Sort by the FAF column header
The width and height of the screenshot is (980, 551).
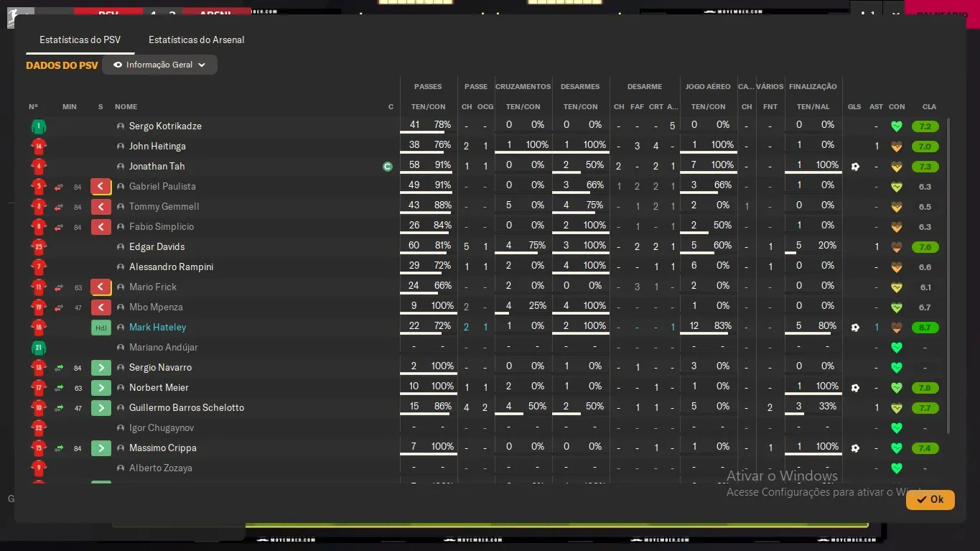637,107
